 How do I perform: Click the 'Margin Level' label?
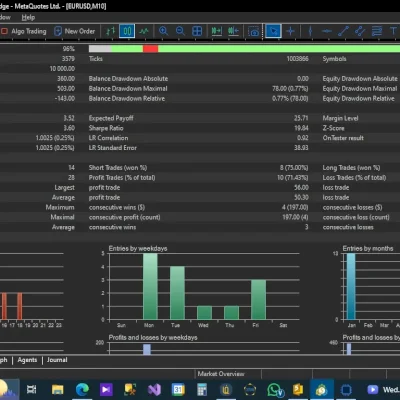[340, 118]
